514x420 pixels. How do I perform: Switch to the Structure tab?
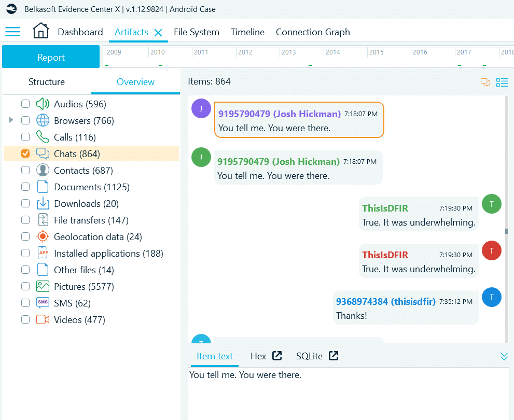click(x=47, y=82)
